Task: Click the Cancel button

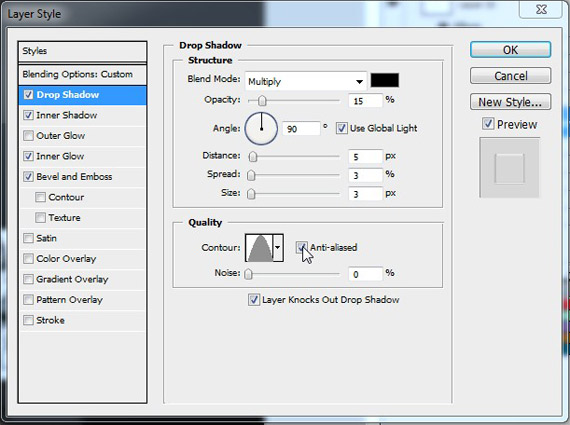Action: pos(510,76)
